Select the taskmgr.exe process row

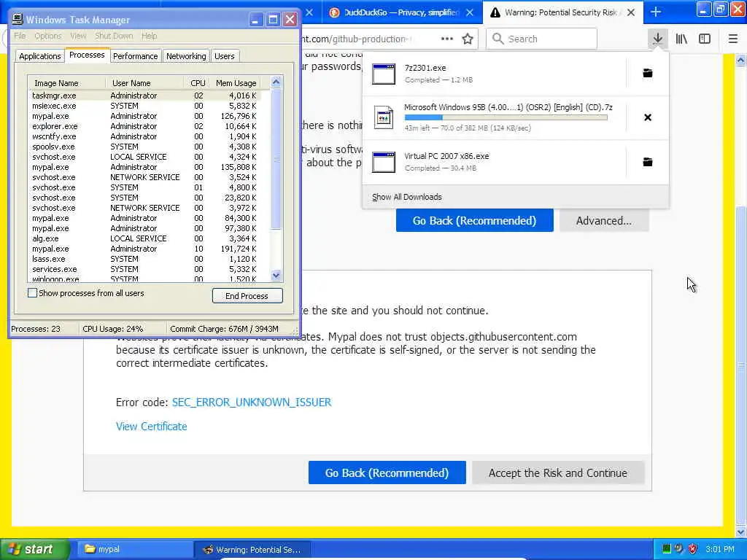pyautogui.click(x=145, y=96)
